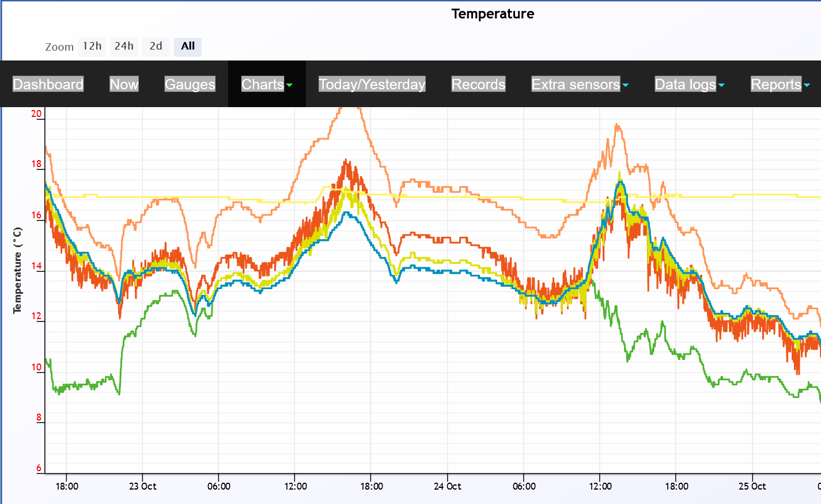Open the Charts dropdown menu

[267, 84]
